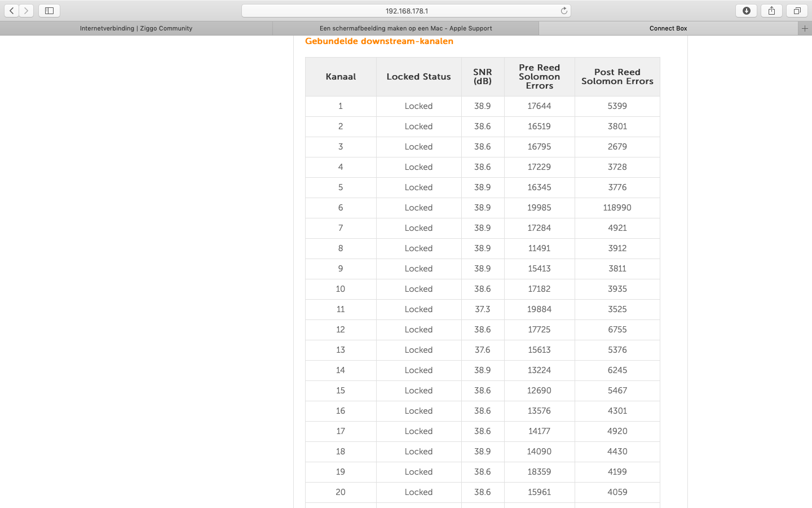Click the Gebundelde downstream-kanalen heading
The image size is (812, 508).
click(x=379, y=41)
